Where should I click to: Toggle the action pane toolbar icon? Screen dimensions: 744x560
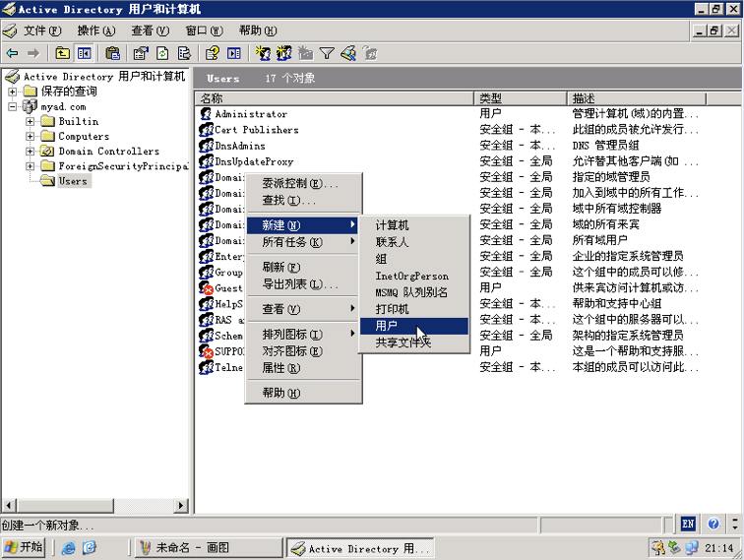(234, 53)
